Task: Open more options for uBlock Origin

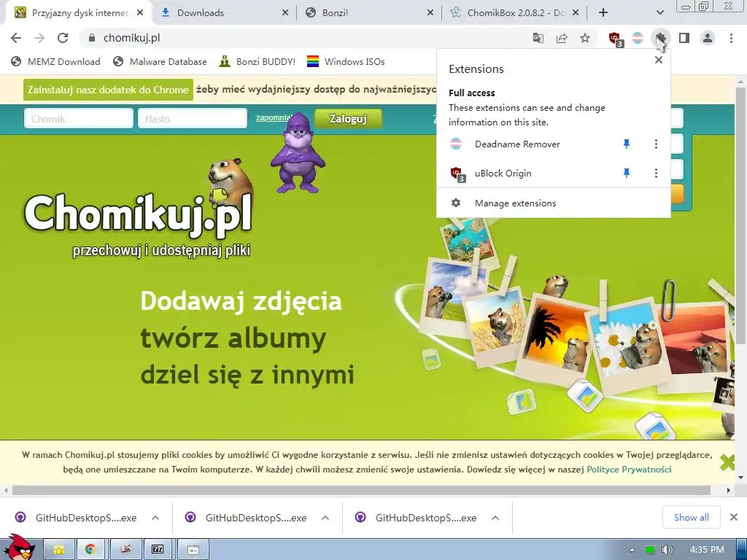Action: click(x=656, y=174)
